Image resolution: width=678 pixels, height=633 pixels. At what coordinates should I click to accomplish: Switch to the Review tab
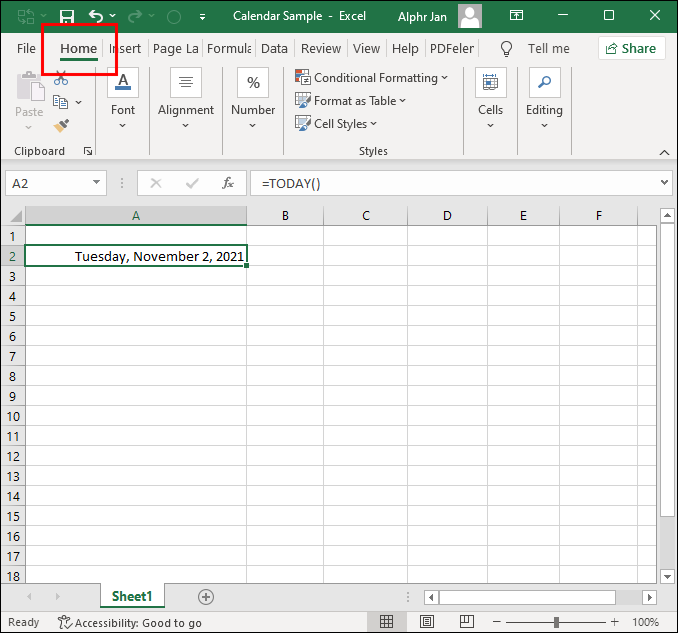[x=320, y=48]
